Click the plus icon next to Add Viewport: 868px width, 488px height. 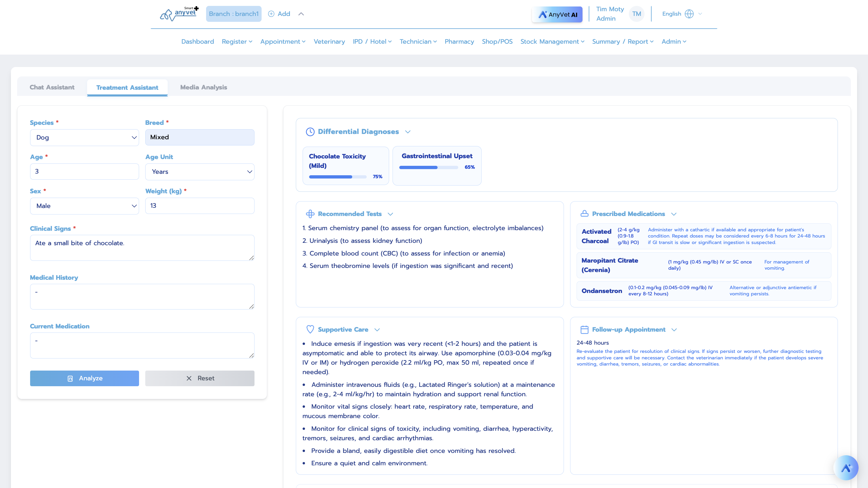click(271, 14)
